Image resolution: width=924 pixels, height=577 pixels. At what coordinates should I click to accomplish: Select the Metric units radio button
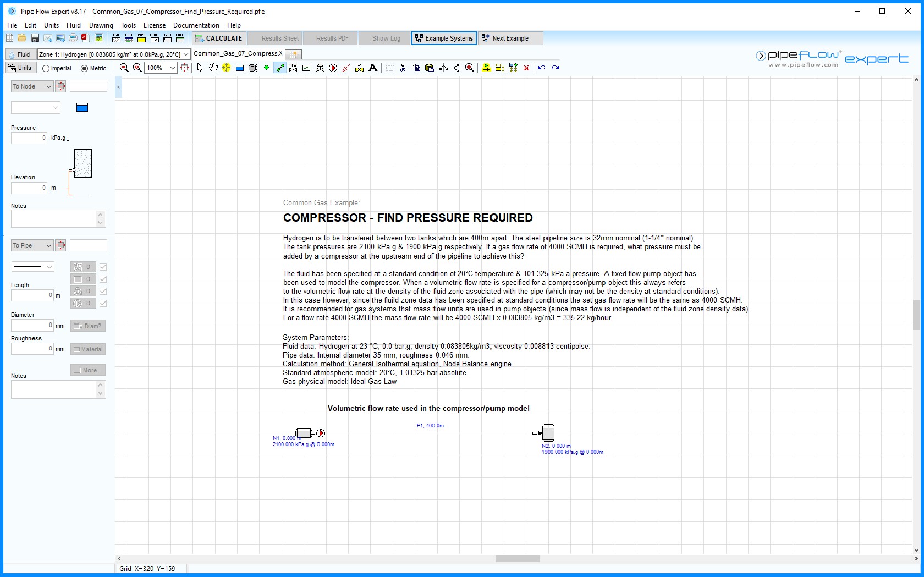coord(85,68)
